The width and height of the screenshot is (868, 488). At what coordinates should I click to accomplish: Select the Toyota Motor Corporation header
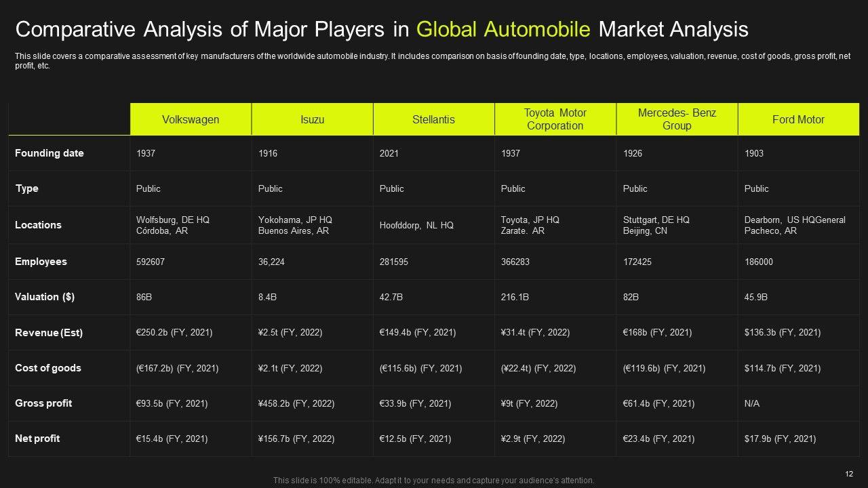coord(555,119)
